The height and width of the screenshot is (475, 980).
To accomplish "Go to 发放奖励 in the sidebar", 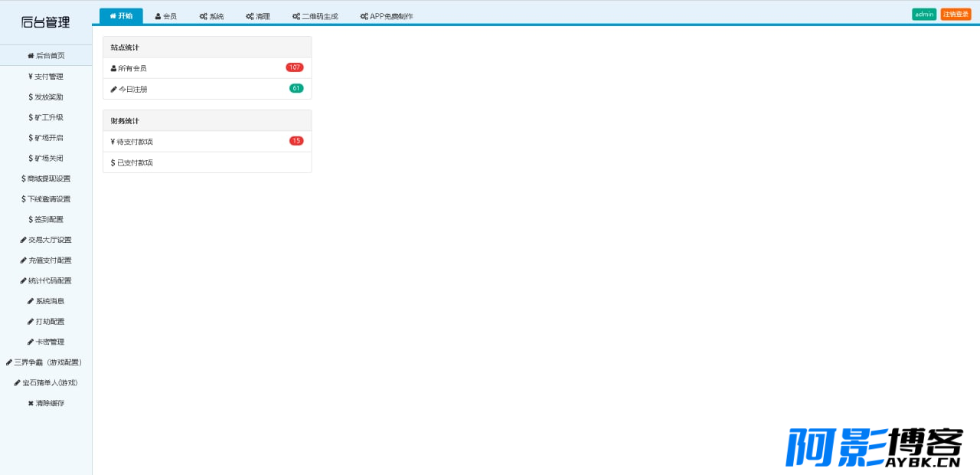I will pos(46,97).
